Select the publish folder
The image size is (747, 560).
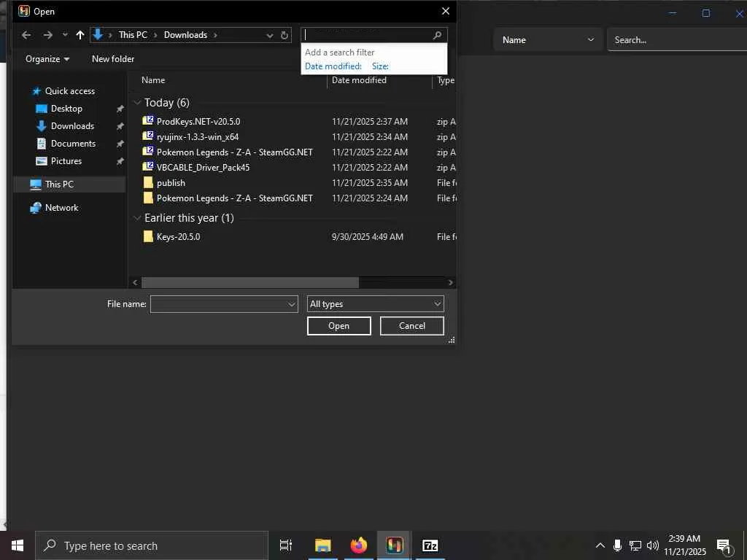171,183
